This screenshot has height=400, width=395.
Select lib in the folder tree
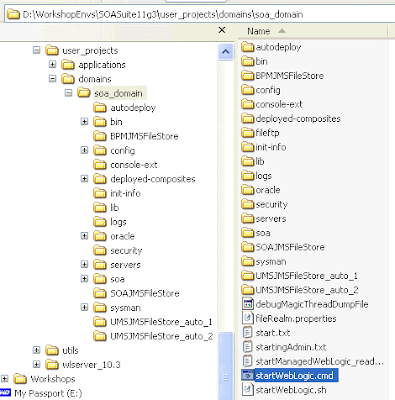tap(114, 207)
